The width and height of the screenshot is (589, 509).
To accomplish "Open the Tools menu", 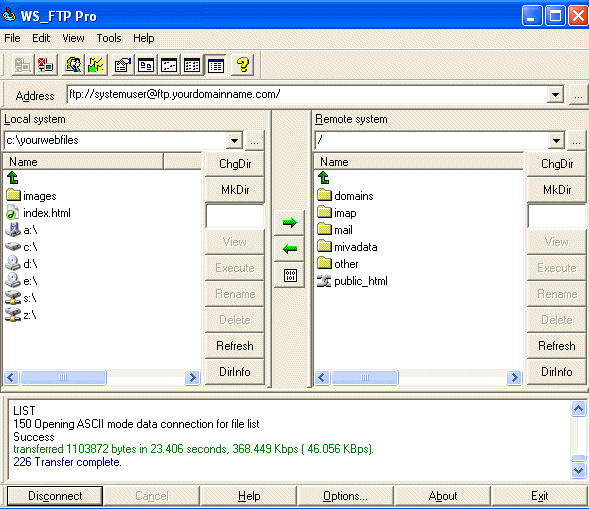I will coord(109,38).
